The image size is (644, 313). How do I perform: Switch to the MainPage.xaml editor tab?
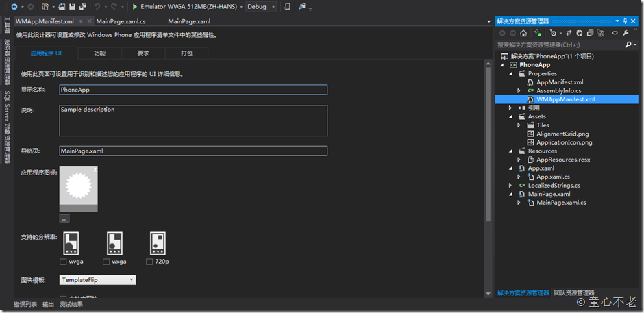189,21
